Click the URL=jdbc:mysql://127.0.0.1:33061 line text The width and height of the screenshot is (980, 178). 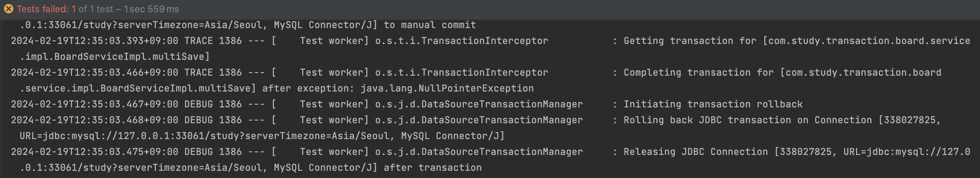pyautogui.click(x=262, y=136)
